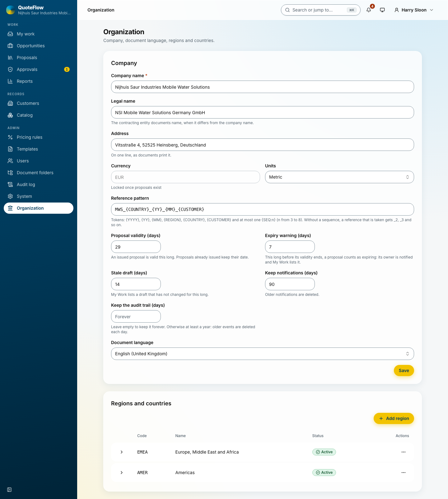
Task: Click the System gear icon
Action: [x=10, y=196]
